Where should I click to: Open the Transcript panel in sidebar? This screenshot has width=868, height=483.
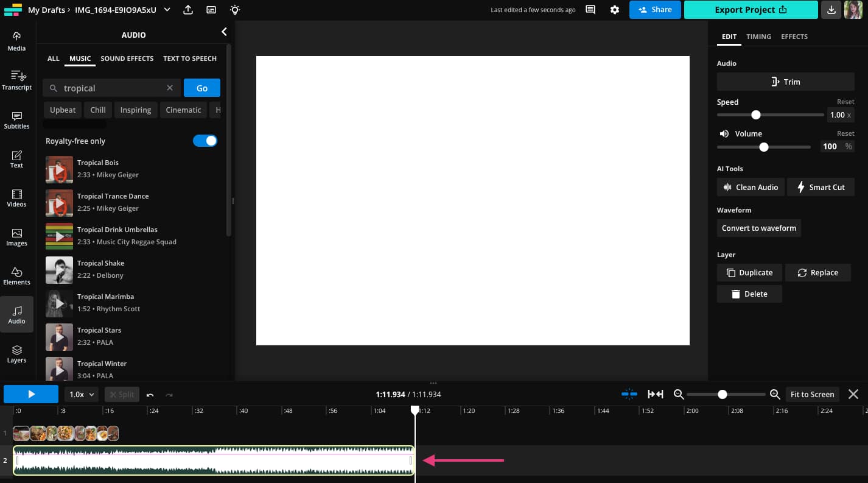point(16,80)
